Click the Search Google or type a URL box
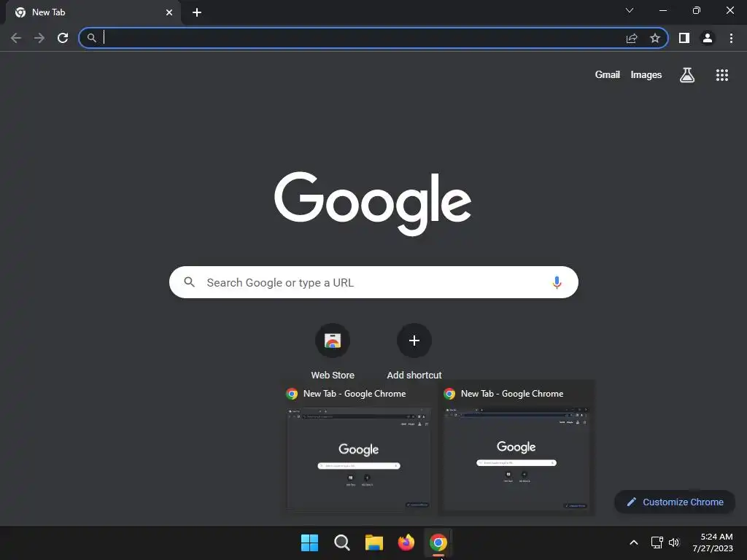 373,282
